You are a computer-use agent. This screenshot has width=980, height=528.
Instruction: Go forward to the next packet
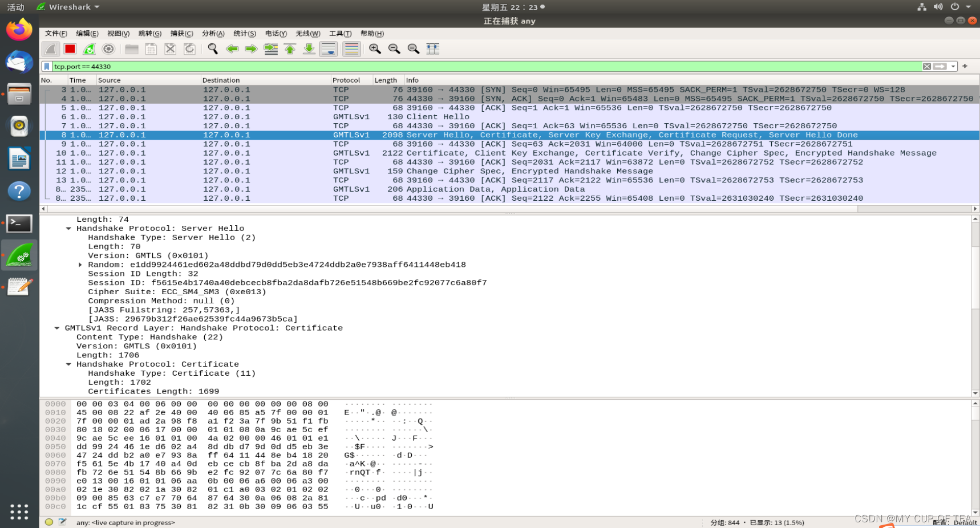tap(251, 49)
